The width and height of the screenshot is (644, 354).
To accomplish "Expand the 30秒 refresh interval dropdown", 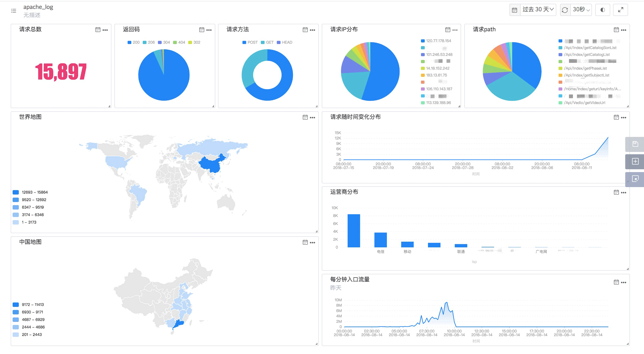I will click(581, 9).
